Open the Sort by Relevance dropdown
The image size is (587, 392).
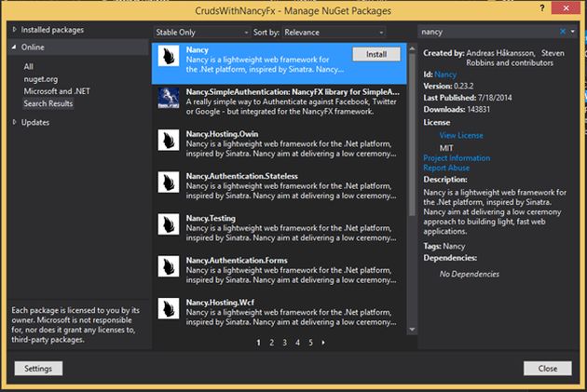click(334, 33)
